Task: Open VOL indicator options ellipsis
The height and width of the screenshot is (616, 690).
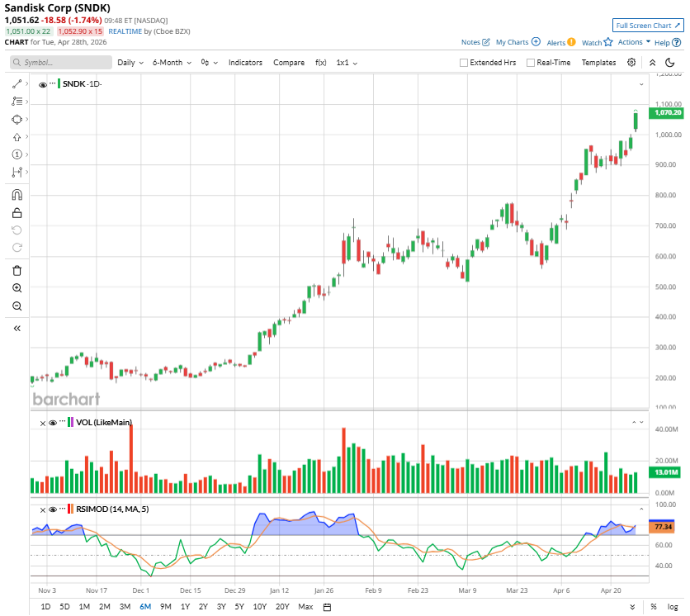Action: click(63, 421)
